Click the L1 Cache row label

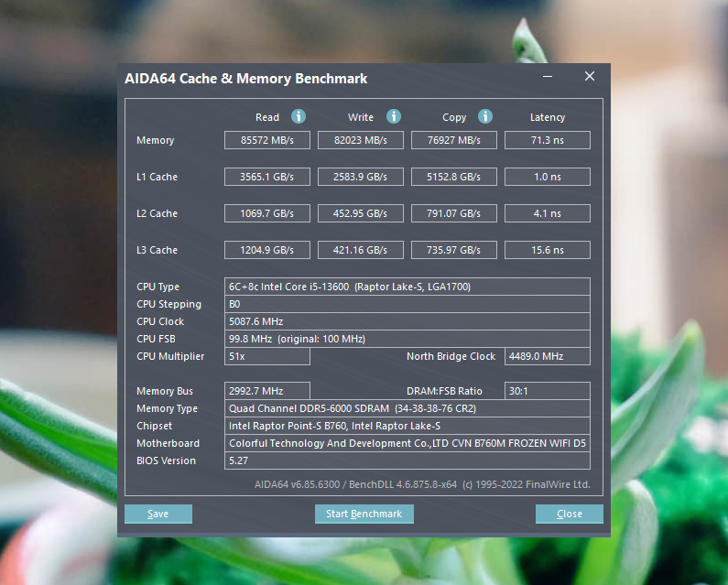click(157, 177)
